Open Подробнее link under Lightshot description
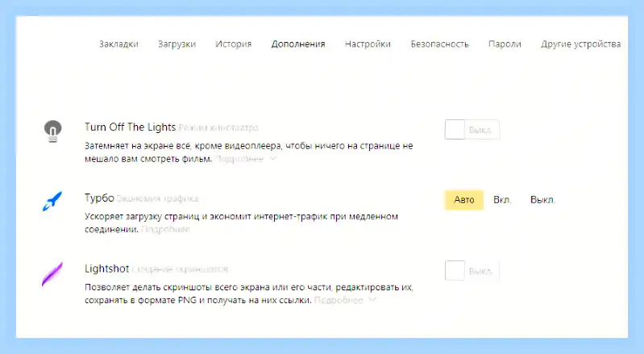The height and width of the screenshot is (354, 644). (339, 300)
